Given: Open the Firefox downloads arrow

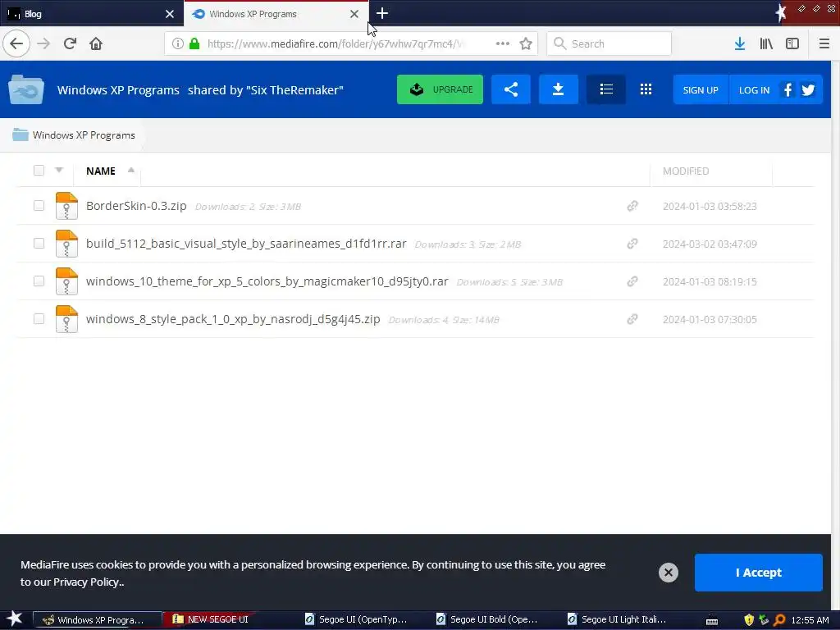Looking at the screenshot, I should pyautogui.click(x=740, y=43).
